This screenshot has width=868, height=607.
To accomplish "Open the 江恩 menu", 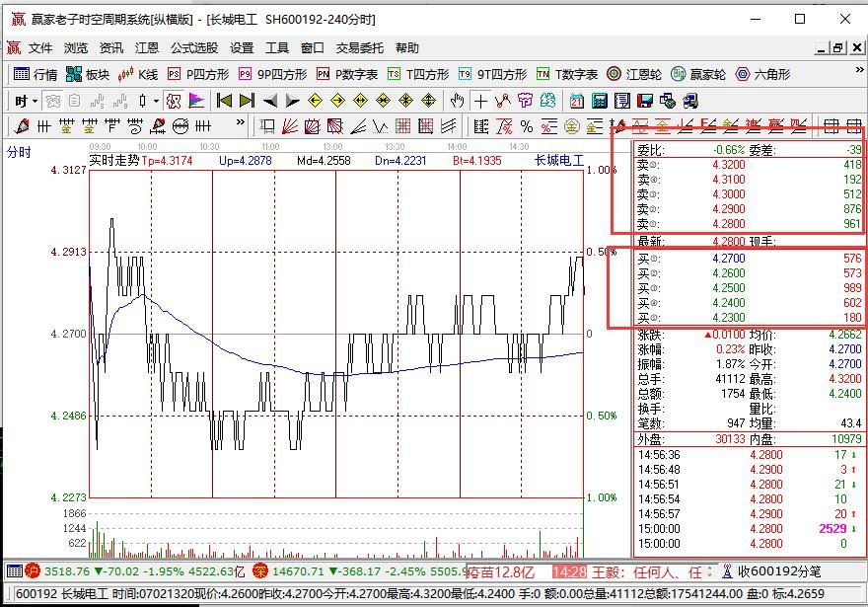I will coord(147,48).
